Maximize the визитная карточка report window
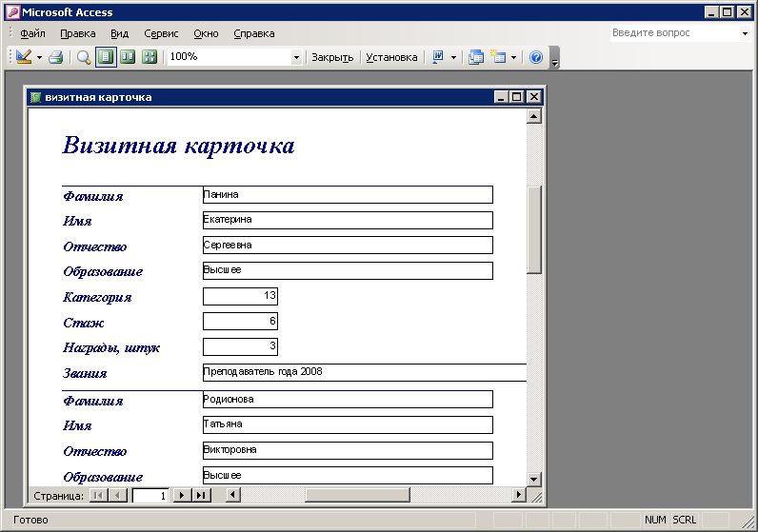Screen dimensions: 758x532 (x=517, y=97)
